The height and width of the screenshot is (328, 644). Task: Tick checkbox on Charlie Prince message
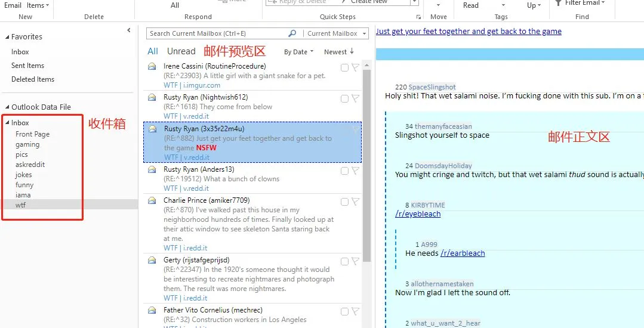click(x=344, y=202)
